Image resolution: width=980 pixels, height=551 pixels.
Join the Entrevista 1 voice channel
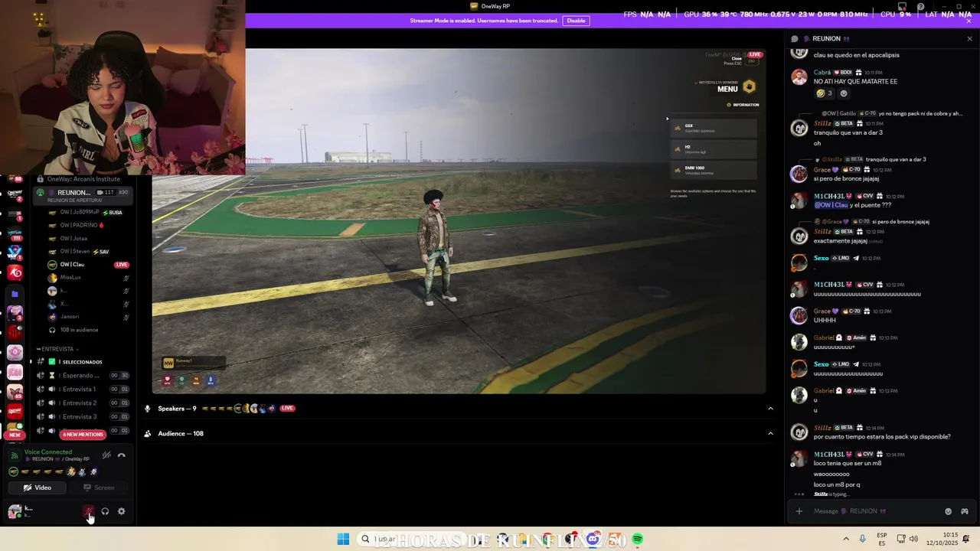(x=82, y=390)
